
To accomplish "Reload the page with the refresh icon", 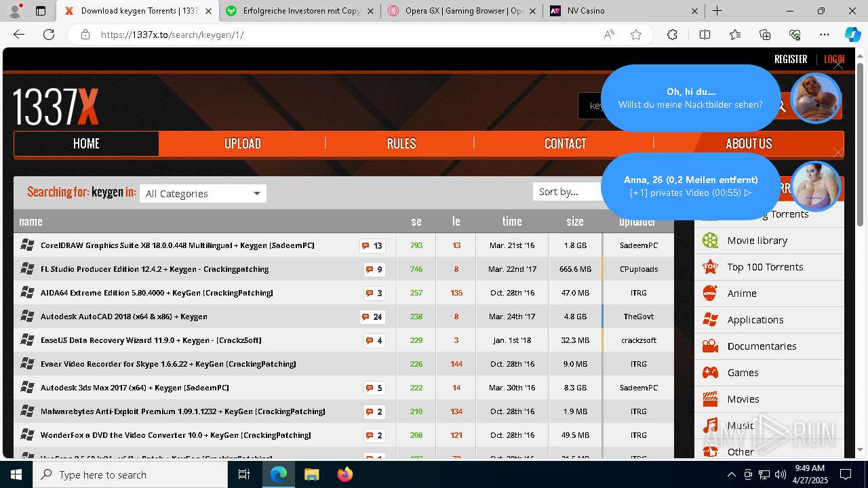I will (49, 35).
